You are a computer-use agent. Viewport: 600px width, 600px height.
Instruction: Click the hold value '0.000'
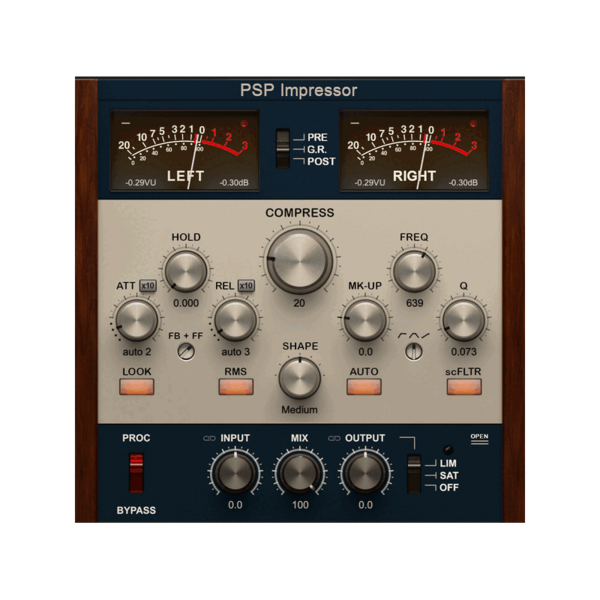(186, 303)
